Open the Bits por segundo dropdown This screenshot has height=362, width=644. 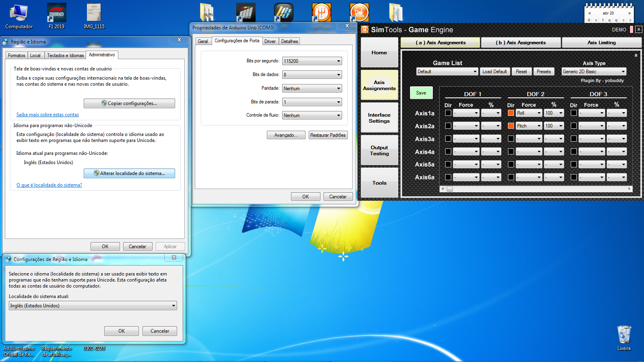[x=312, y=61]
